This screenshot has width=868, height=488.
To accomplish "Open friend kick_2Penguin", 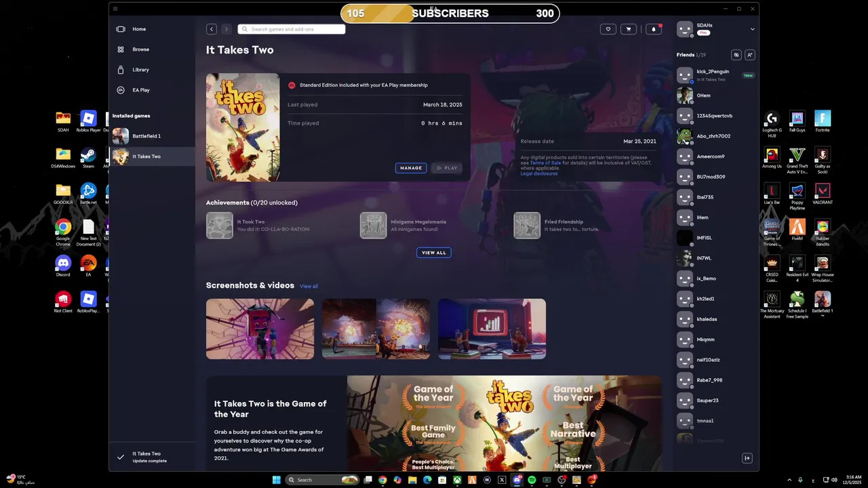I will (715, 75).
